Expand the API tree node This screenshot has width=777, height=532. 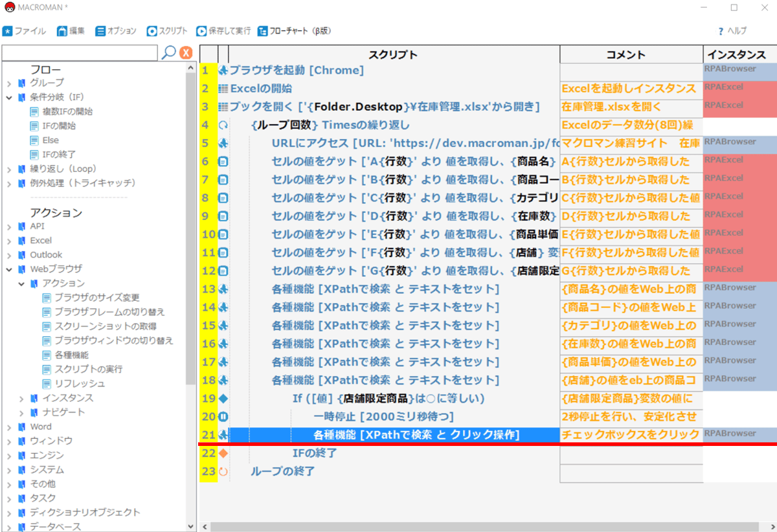coord(10,226)
